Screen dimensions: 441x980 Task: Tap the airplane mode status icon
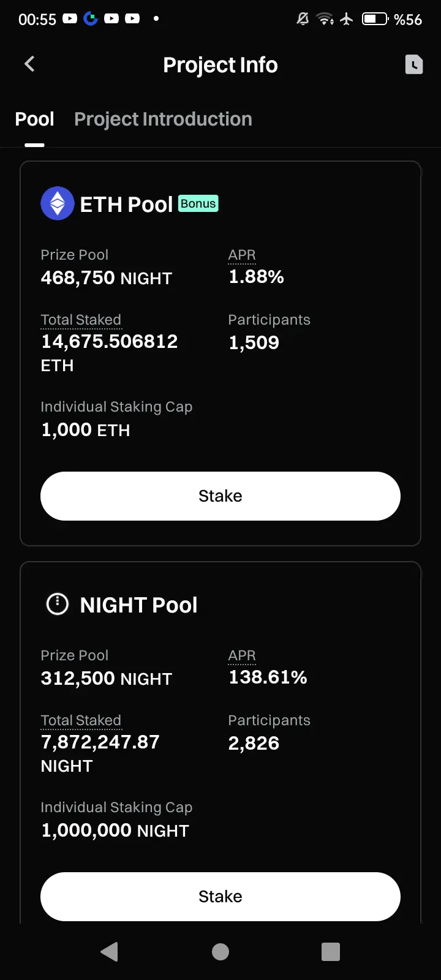point(347,19)
